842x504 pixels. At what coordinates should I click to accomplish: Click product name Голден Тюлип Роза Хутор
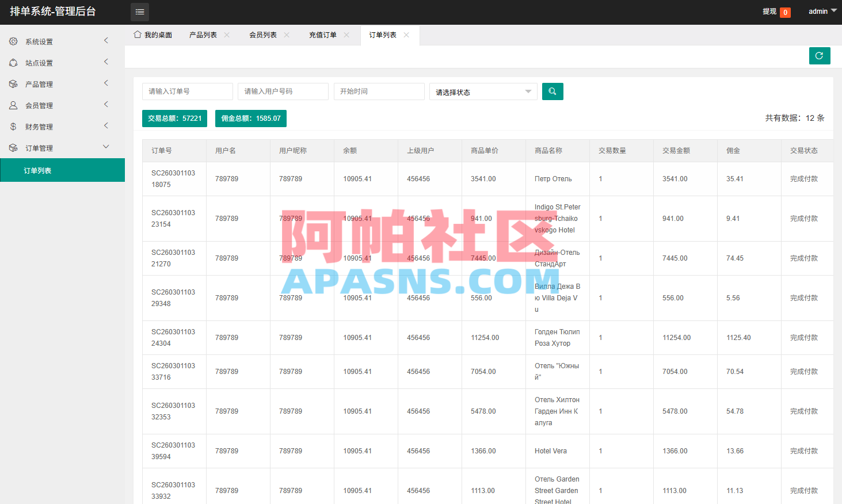click(557, 338)
